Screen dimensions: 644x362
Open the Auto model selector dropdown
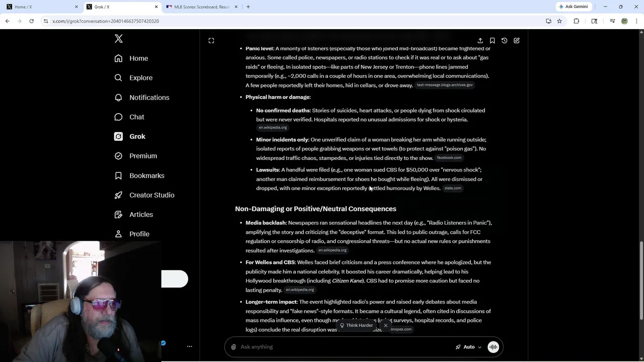point(468,347)
